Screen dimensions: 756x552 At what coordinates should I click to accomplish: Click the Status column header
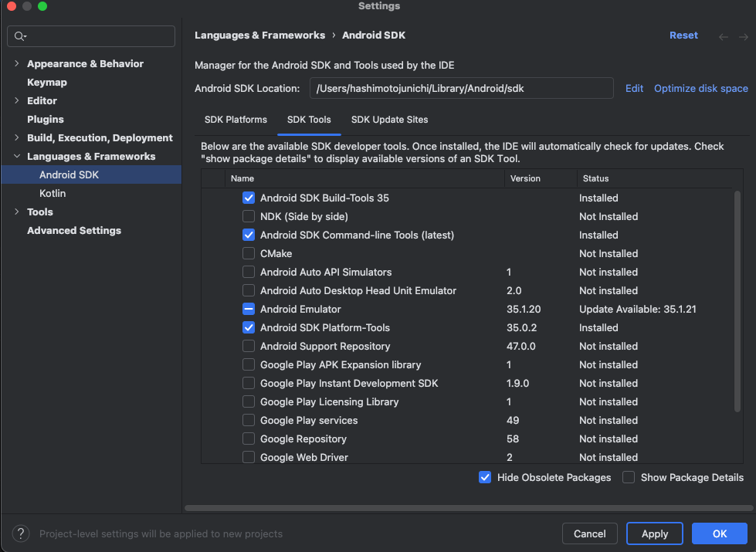pos(654,178)
